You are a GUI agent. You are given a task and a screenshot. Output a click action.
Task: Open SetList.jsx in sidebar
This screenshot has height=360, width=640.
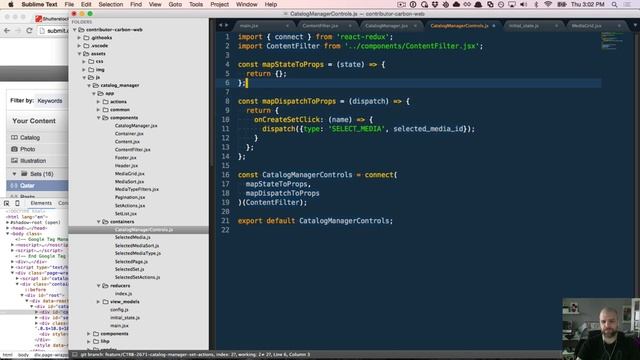pyautogui.click(x=126, y=213)
